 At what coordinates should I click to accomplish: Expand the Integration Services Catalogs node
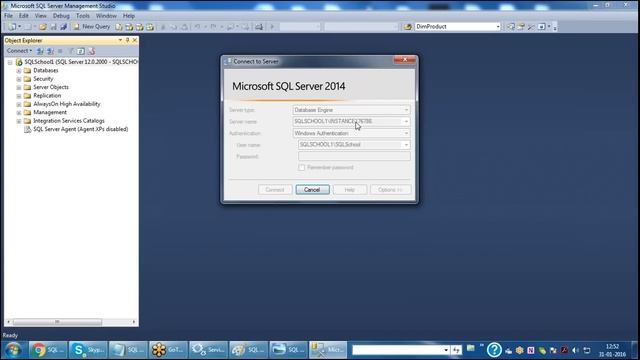coord(19,121)
